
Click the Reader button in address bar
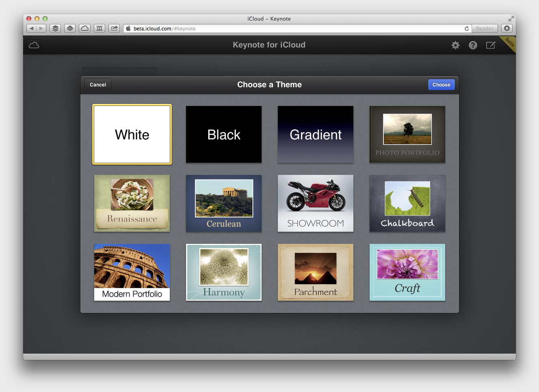tap(485, 28)
